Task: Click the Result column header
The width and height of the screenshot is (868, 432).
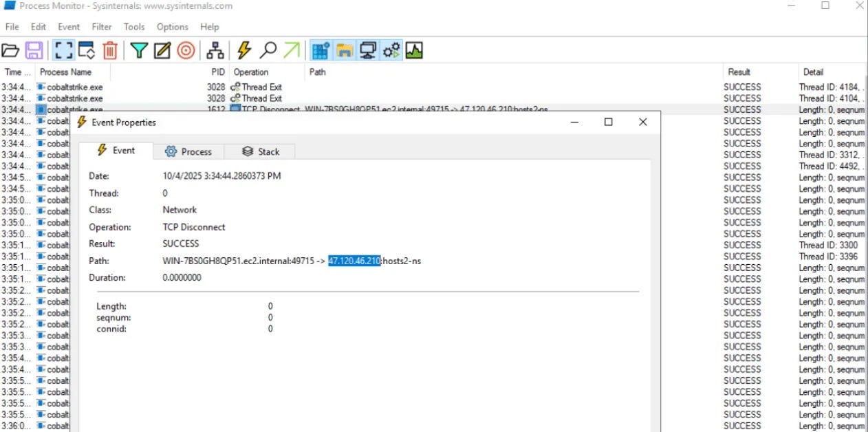Action: [759, 72]
